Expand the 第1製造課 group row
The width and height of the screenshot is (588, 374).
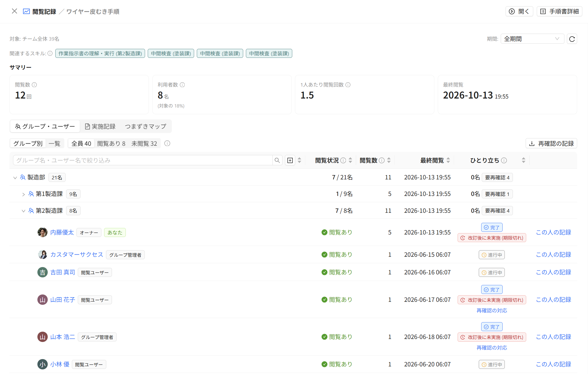pos(24,194)
